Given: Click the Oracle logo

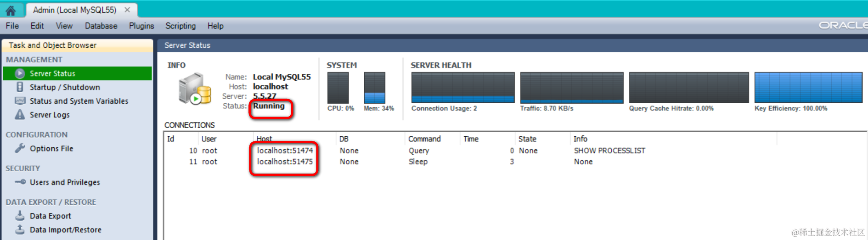Looking at the screenshot, I should tap(843, 25).
